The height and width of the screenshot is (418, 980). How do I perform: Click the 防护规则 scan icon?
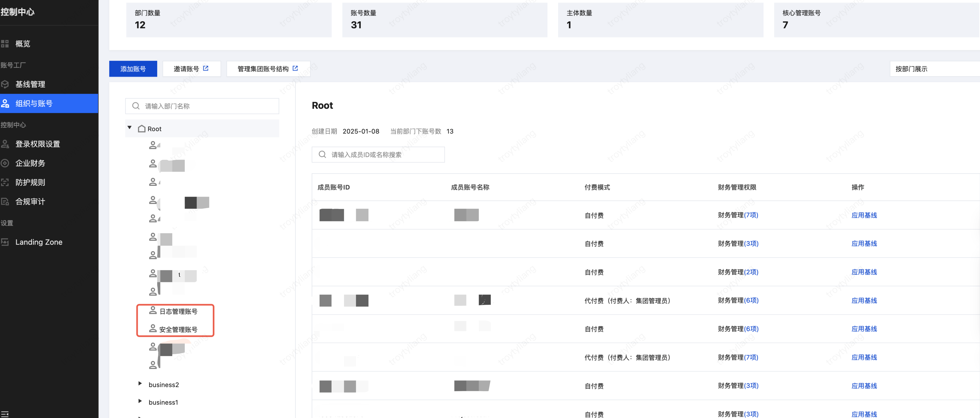[x=5, y=182]
